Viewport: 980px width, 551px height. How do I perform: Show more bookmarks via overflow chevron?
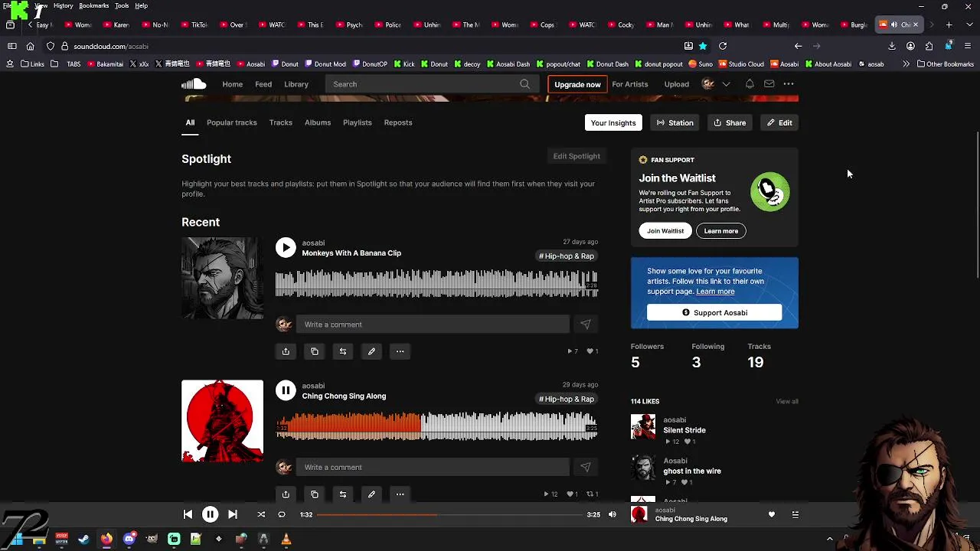coord(906,64)
